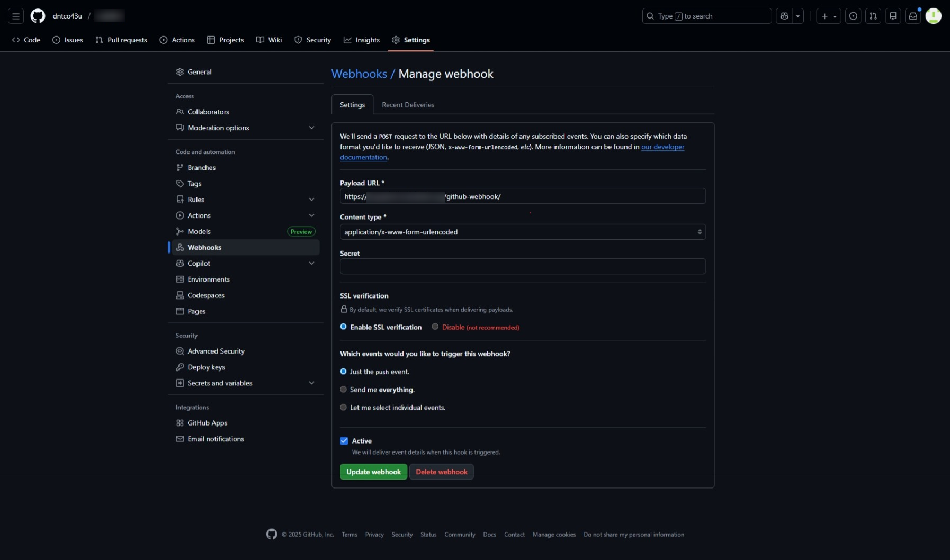The height and width of the screenshot is (560, 950).
Task: Open the Copilot chat icon in header
Action: [x=784, y=16]
